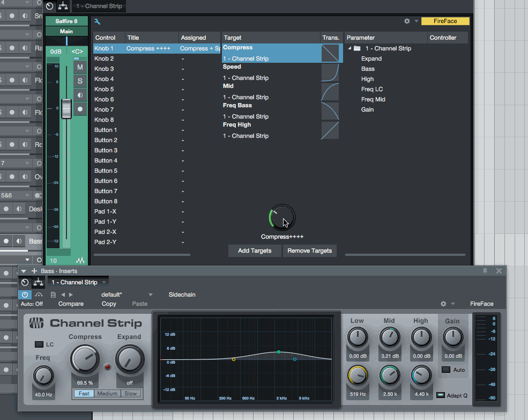Select the Medium compressor speed
This screenshot has width=528, height=420.
click(x=107, y=393)
